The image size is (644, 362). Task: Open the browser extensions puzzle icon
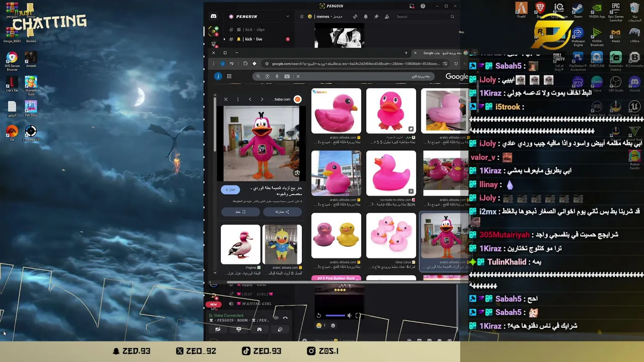(x=245, y=64)
